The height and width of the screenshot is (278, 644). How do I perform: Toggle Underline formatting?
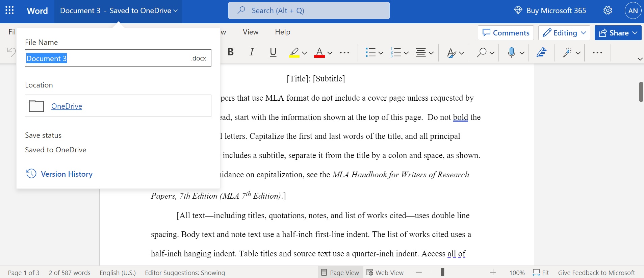[273, 52]
